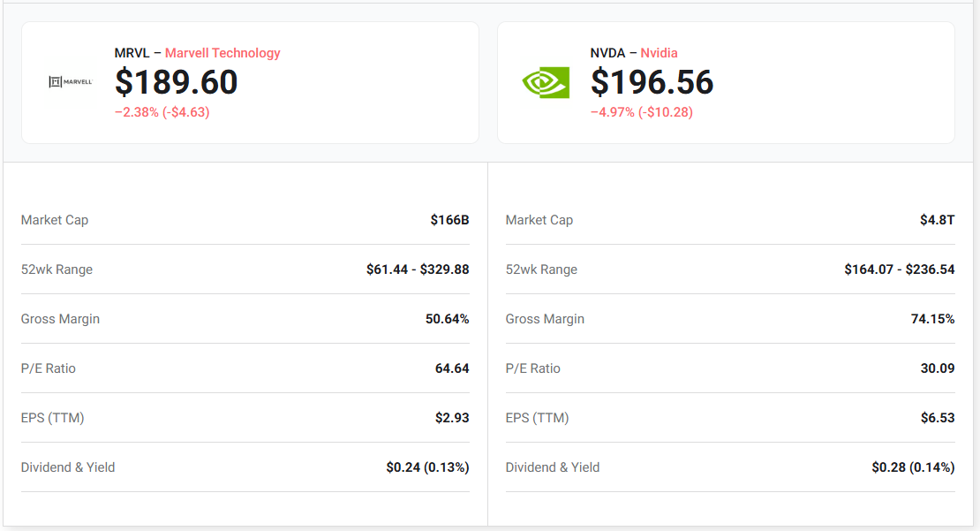Open the Nvidia company link
This screenshot has width=980, height=531.
click(x=659, y=53)
